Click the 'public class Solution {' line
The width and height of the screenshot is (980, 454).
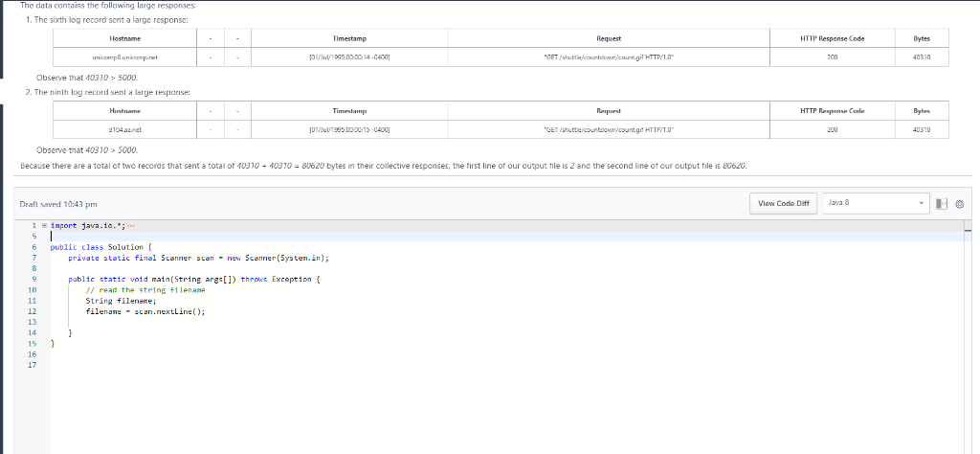101,247
